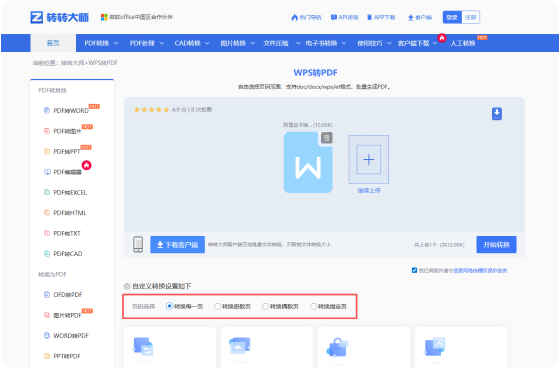Open 图片转PDF from the sidebar

pos(68,315)
